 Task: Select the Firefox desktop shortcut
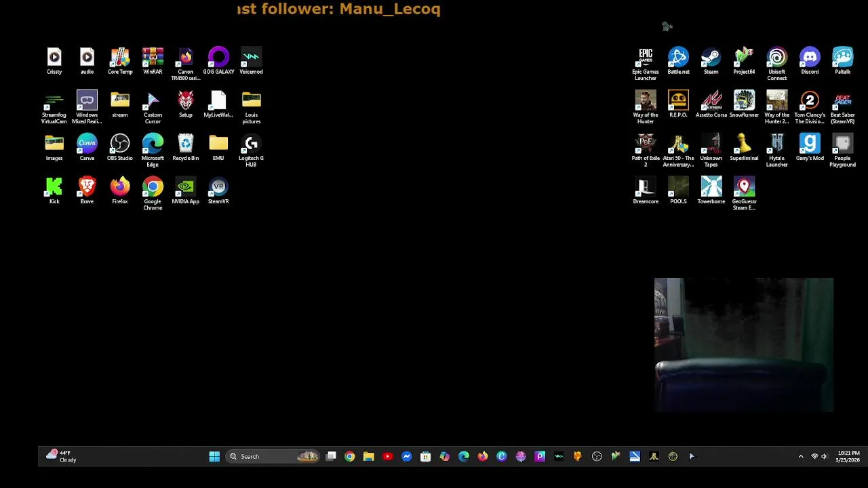tap(120, 191)
